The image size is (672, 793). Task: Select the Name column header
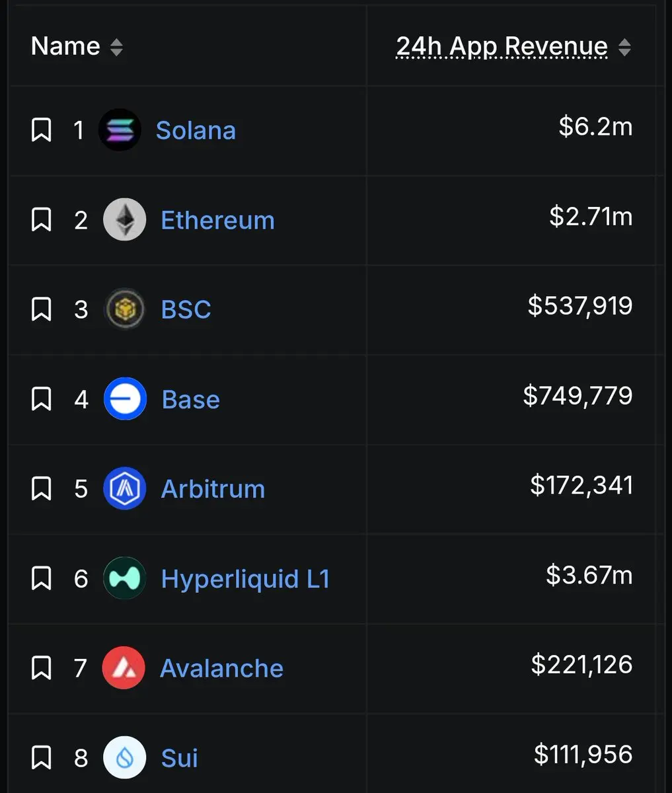point(65,46)
